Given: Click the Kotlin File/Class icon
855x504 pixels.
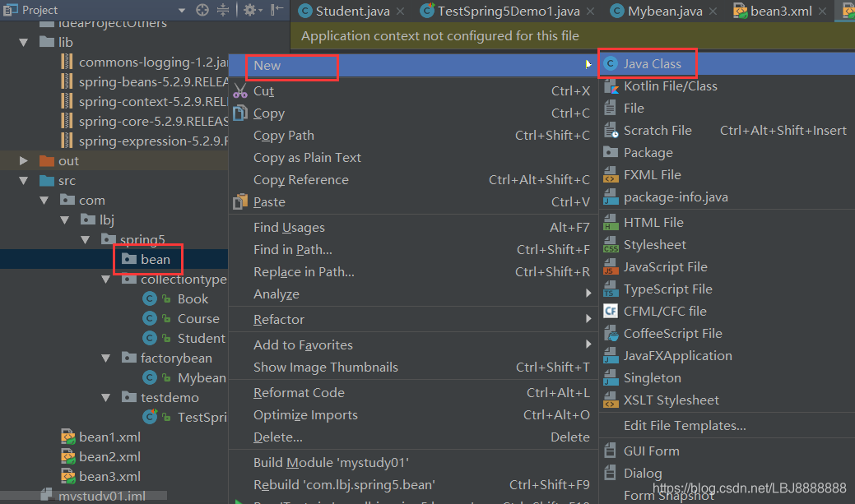Looking at the screenshot, I should [611, 86].
